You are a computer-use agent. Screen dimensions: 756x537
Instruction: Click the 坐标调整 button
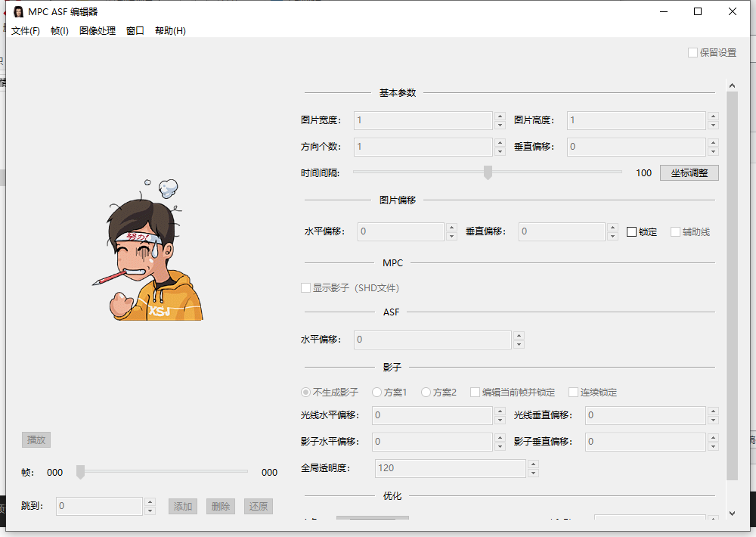[689, 172]
